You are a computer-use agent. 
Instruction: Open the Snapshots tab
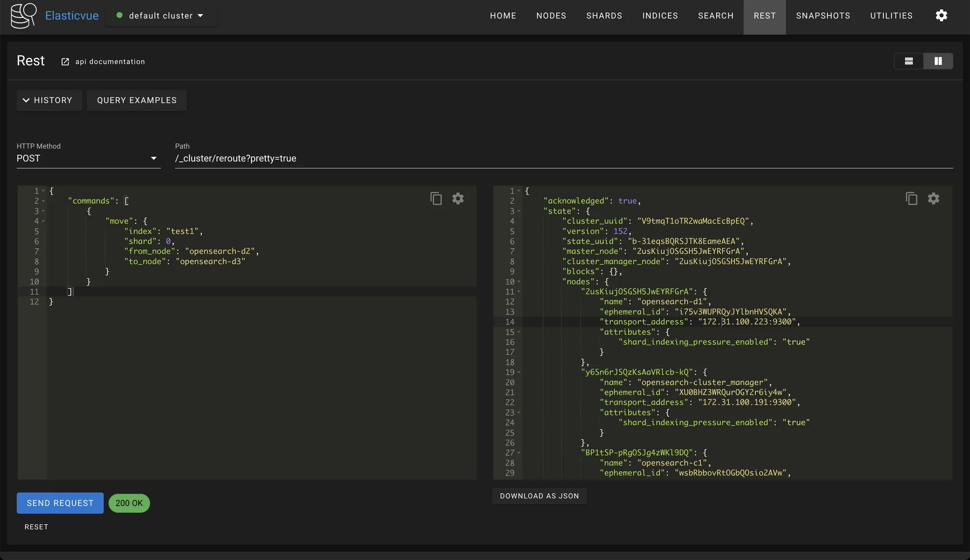(823, 16)
